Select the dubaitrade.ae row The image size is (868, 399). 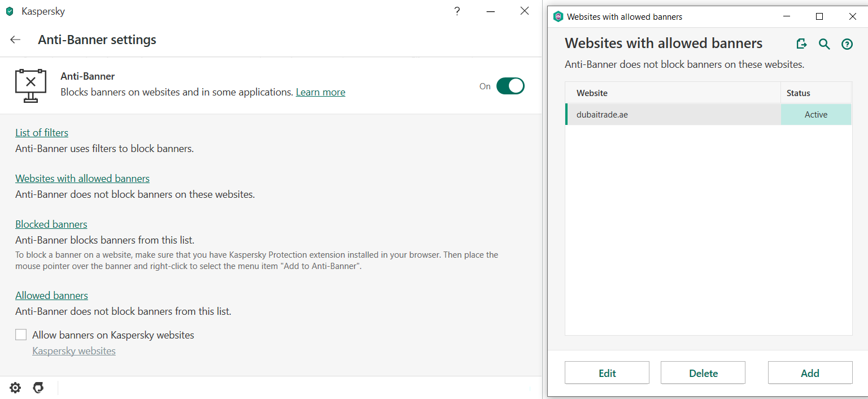(708, 114)
